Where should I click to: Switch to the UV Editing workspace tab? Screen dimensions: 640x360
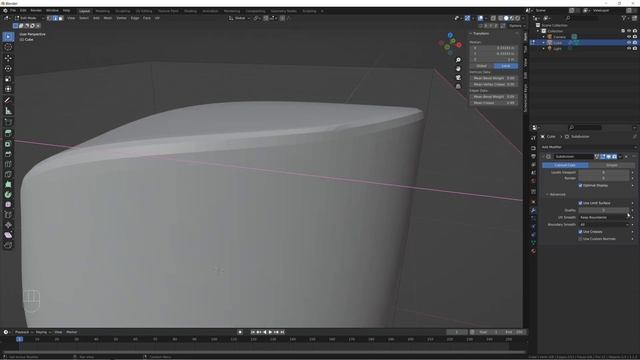coord(144,11)
